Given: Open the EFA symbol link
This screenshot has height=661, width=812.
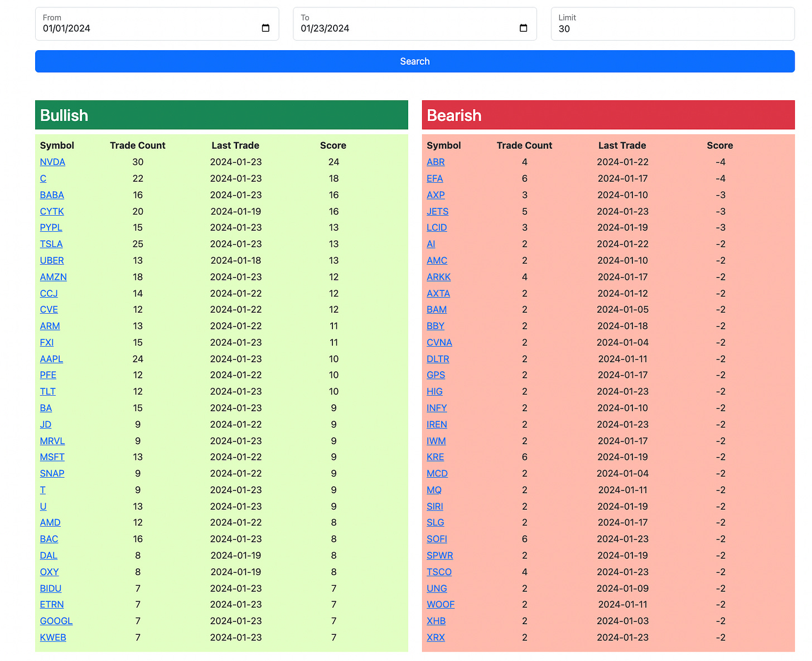Looking at the screenshot, I should click(435, 179).
